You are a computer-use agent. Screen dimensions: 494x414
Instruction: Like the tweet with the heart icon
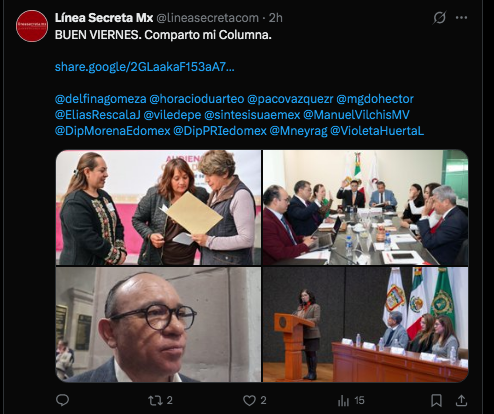[x=249, y=400]
